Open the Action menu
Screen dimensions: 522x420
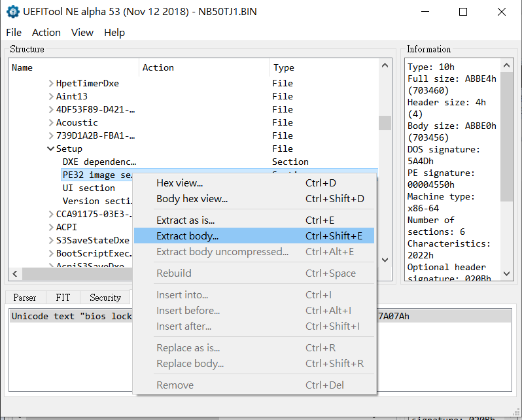46,33
